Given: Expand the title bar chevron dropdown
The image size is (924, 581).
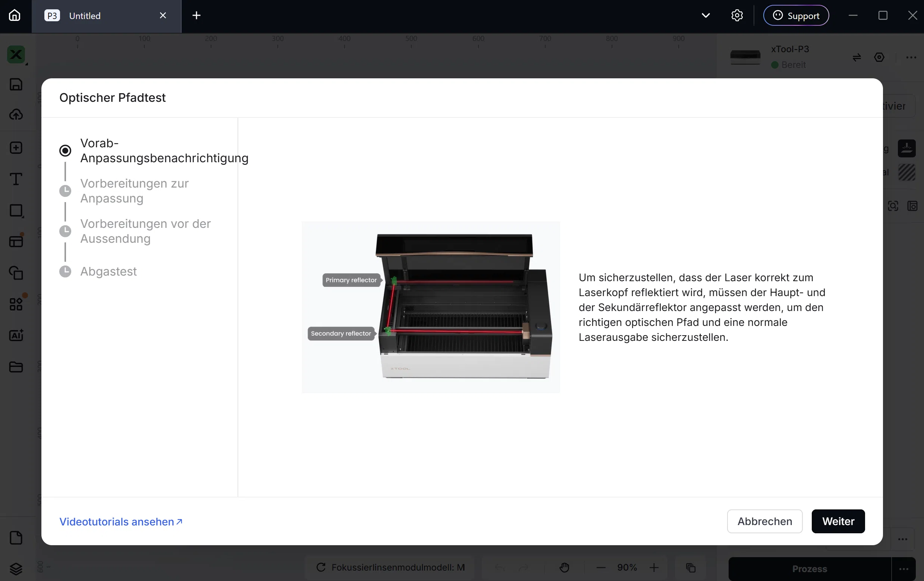Looking at the screenshot, I should coord(705,15).
